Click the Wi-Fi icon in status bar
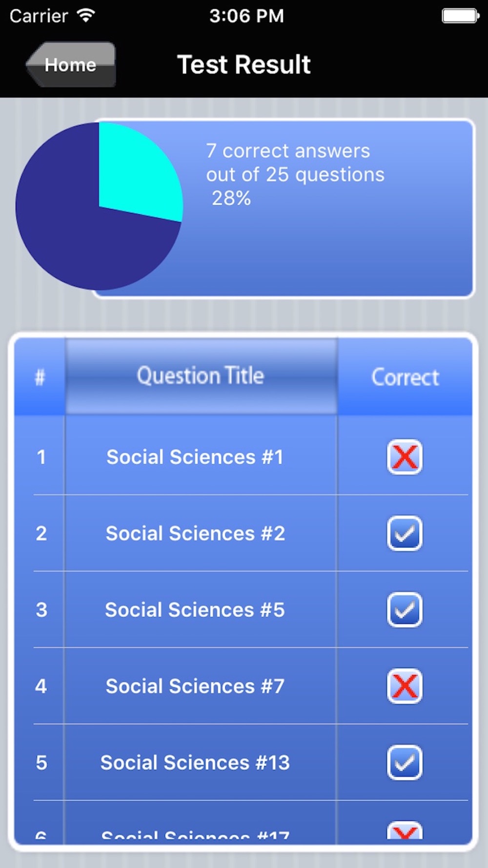This screenshot has width=488, height=868. [86, 16]
